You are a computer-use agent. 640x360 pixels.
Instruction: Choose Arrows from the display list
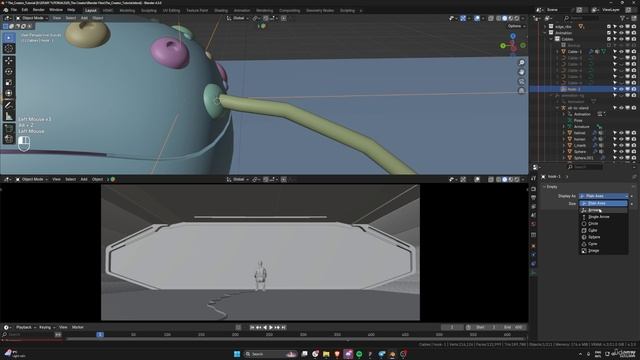(603, 210)
